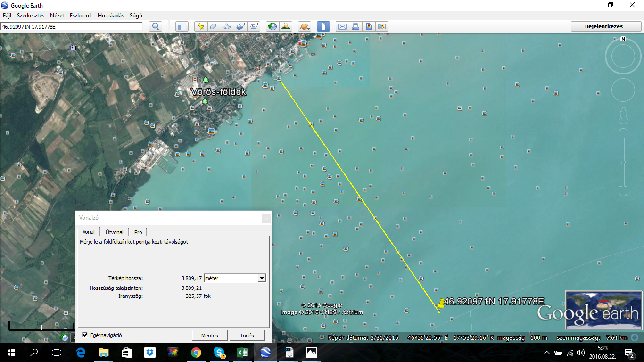The height and width of the screenshot is (362, 644).
Task: Toggle sunlight across the landscape
Action: 286,26
